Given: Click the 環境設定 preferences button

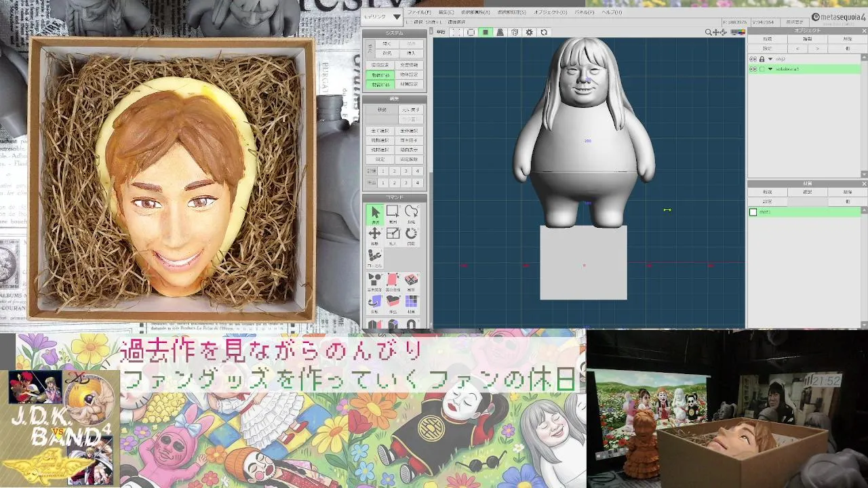Looking at the screenshot, I should [x=380, y=65].
